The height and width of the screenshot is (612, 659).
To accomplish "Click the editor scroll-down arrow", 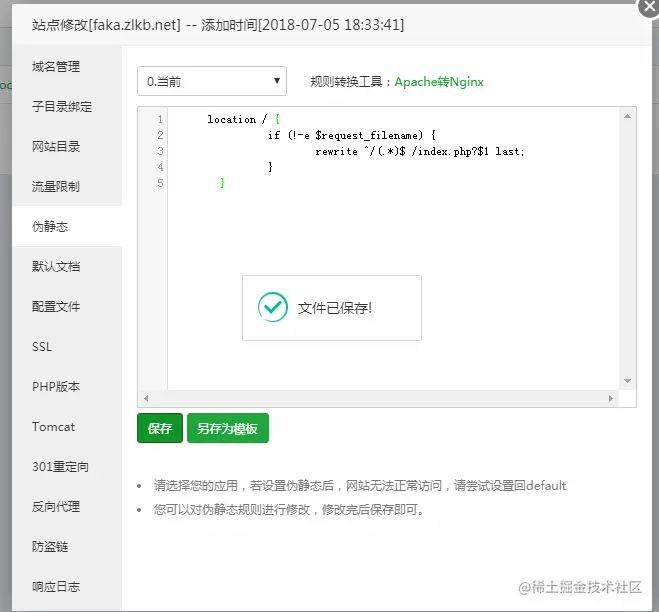I will click(x=627, y=381).
